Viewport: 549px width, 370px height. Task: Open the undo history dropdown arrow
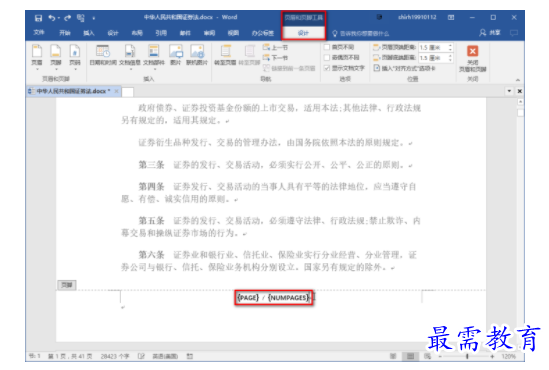tap(59, 18)
